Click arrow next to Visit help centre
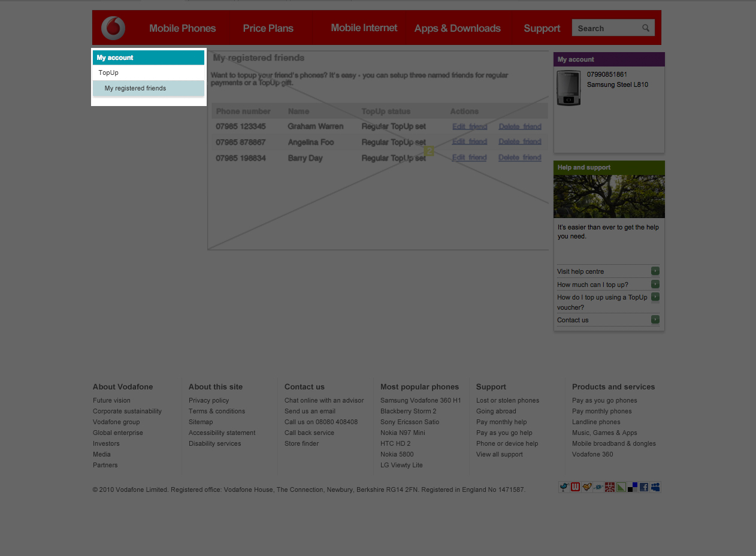The width and height of the screenshot is (756, 556). pos(655,271)
